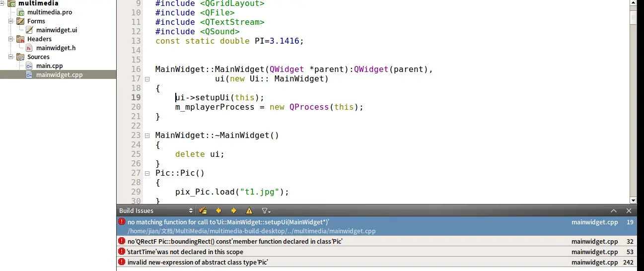Open the Build Issues pane selector
This screenshot has width=644, height=271.
click(x=156, y=210)
